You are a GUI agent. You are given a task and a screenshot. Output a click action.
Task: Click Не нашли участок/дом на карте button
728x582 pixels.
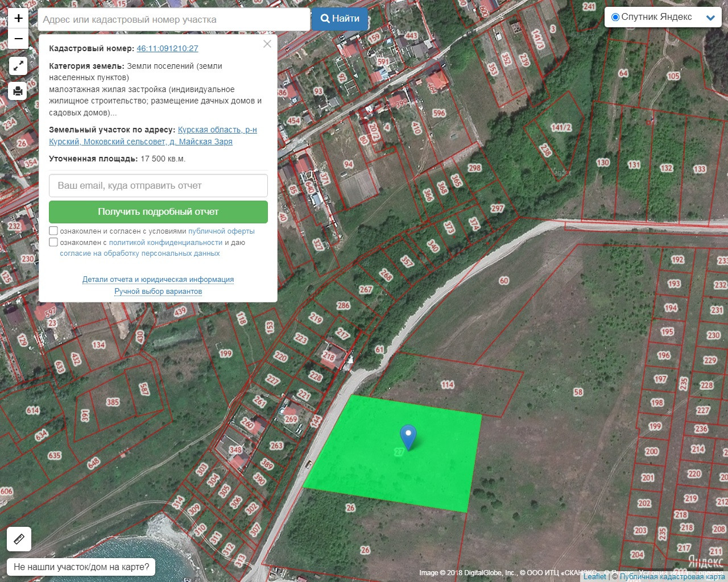[81, 567]
